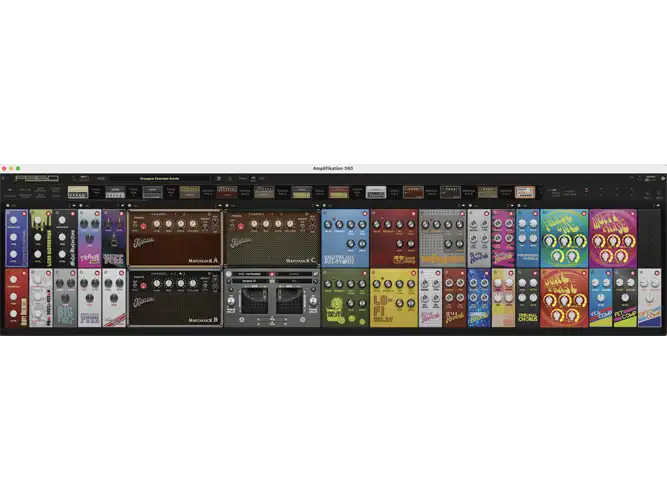The image size is (667, 500).
Task: Adjust top knob of red Dirty Booster pedal
Action: click(x=14, y=280)
